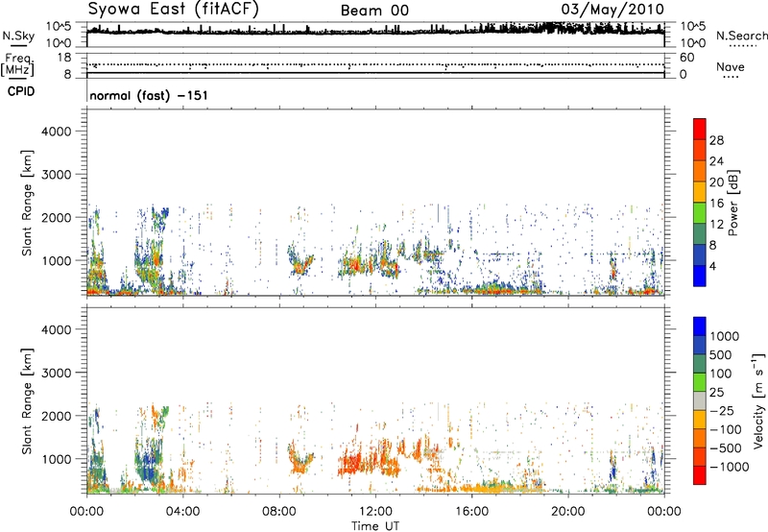Click the '08:00' time axis label

(x=279, y=512)
